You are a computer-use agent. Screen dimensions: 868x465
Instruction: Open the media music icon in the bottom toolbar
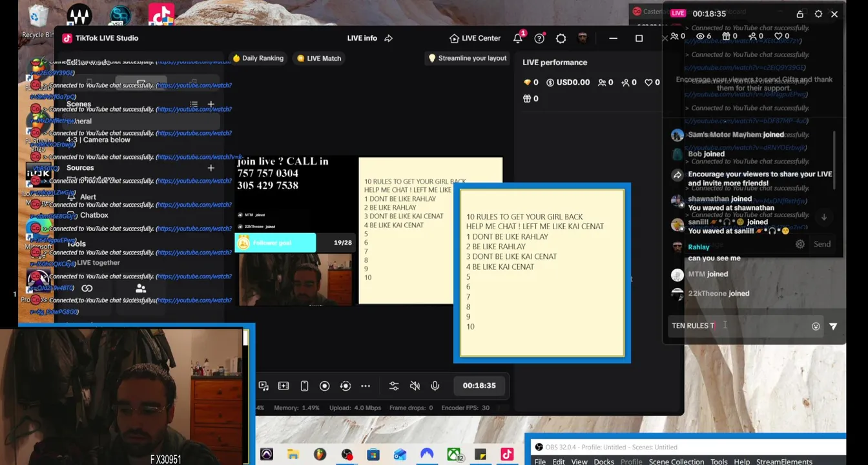(x=263, y=386)
